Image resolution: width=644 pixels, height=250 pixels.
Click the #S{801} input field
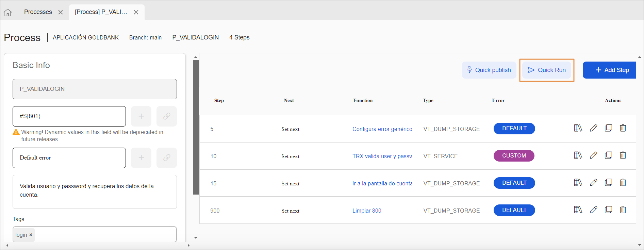click(69, 116)
